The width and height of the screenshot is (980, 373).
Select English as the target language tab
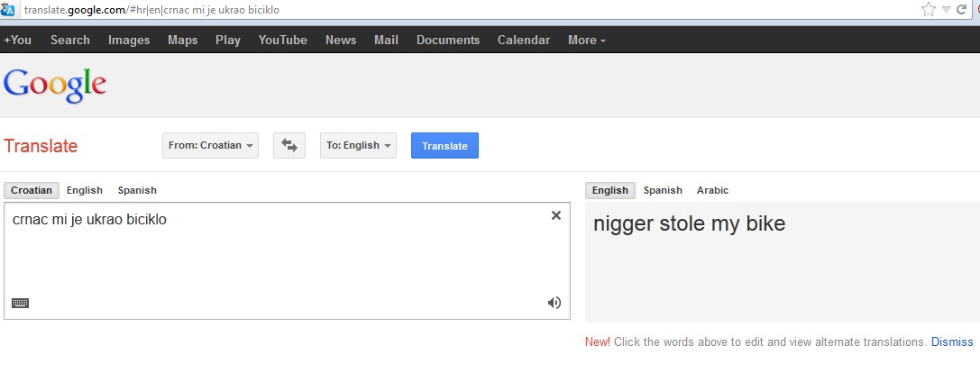(610, 191)
